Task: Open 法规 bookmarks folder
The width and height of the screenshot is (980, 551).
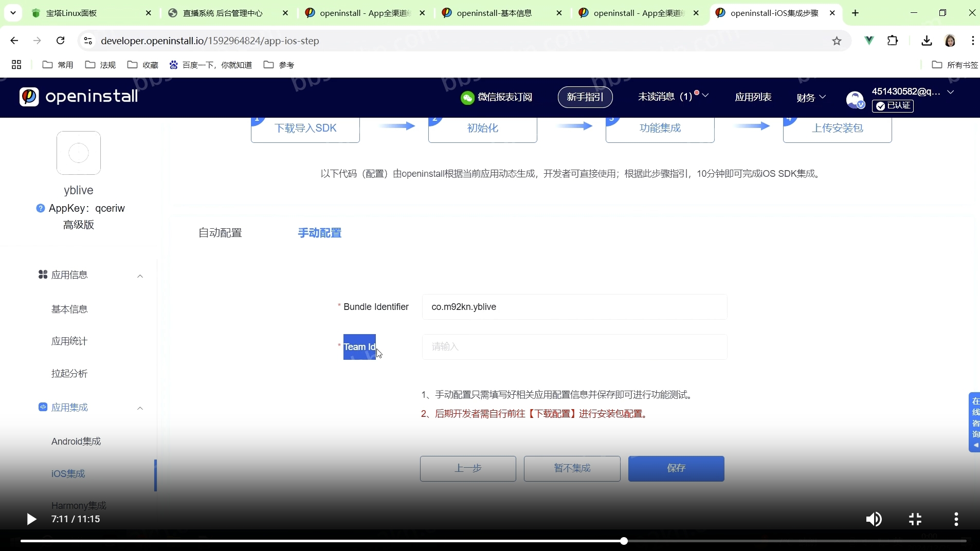Action: [x=101, y=65]
